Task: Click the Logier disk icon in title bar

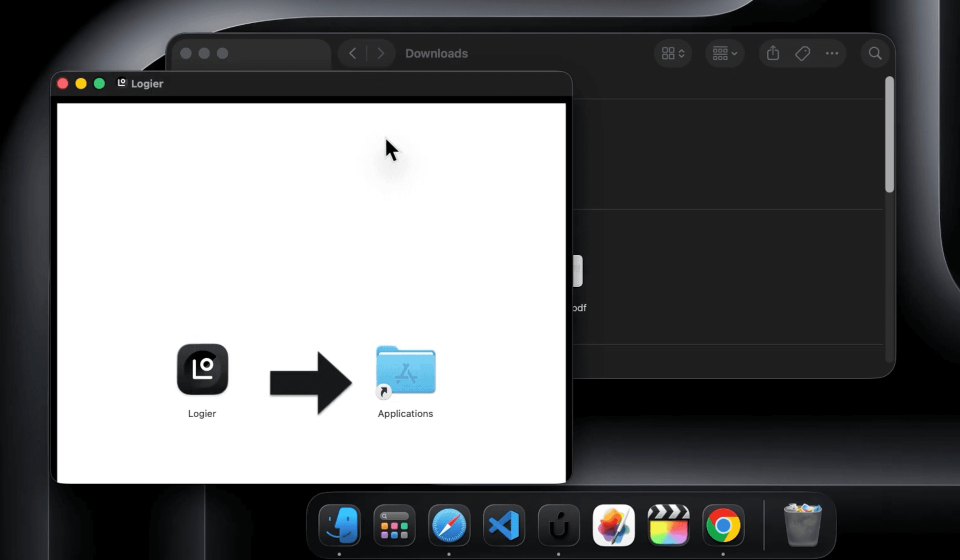Action: tap(121, 83)
